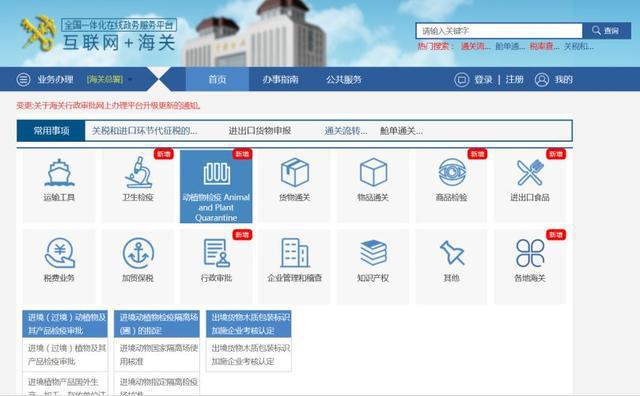The height and width of the screenshot is (396, 640).
Task: Click the 商品检验 eye icon
Action: coord(452,172)
